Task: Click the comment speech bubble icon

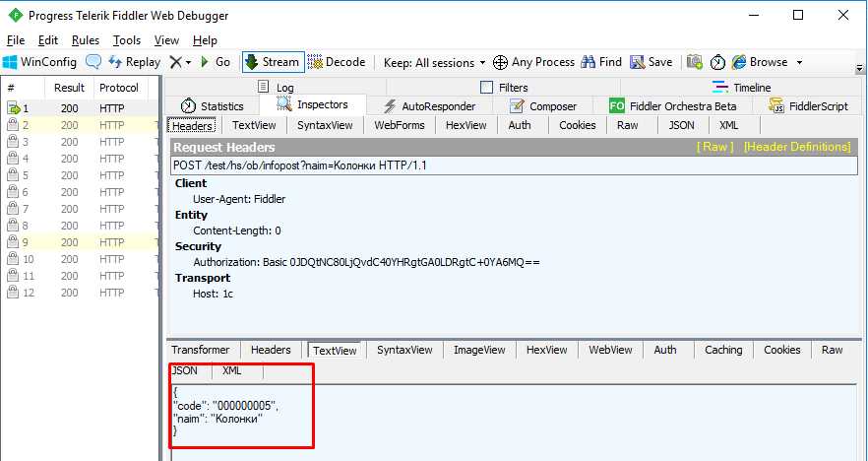Action: [x=93, y=62]
